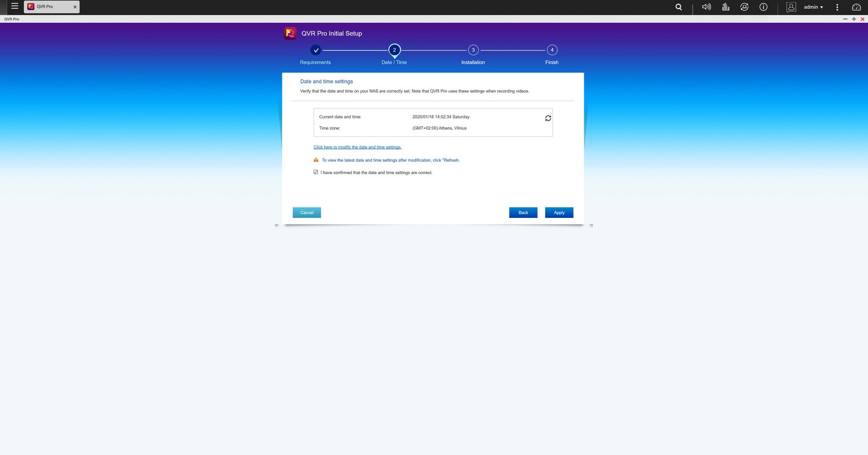Select step 3 Installation circle
868x455 pixels.
pyautogui.click(x=473, y=50)
